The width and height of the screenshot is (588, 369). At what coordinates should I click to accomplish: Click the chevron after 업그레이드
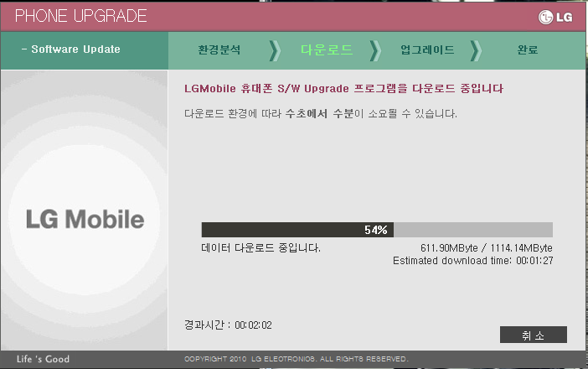pos(476,50)
